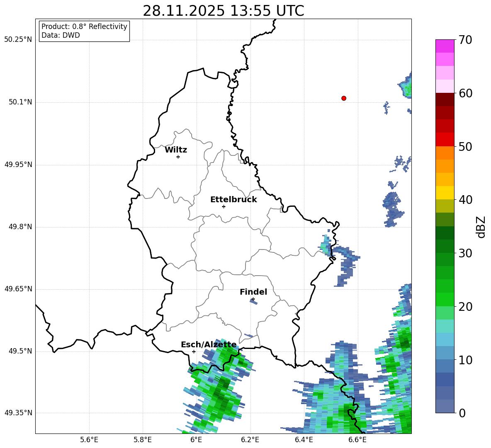Image resolution: width=491 pixels, height=448 pixels.
Task: Click the bright red colorbar segment at 50 dBZ
Action: (445, 140)
